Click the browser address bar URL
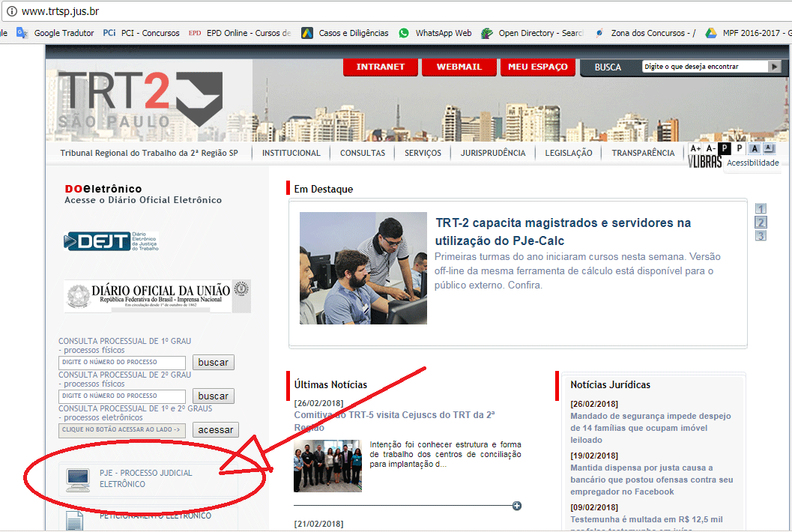 coord(60,11)
